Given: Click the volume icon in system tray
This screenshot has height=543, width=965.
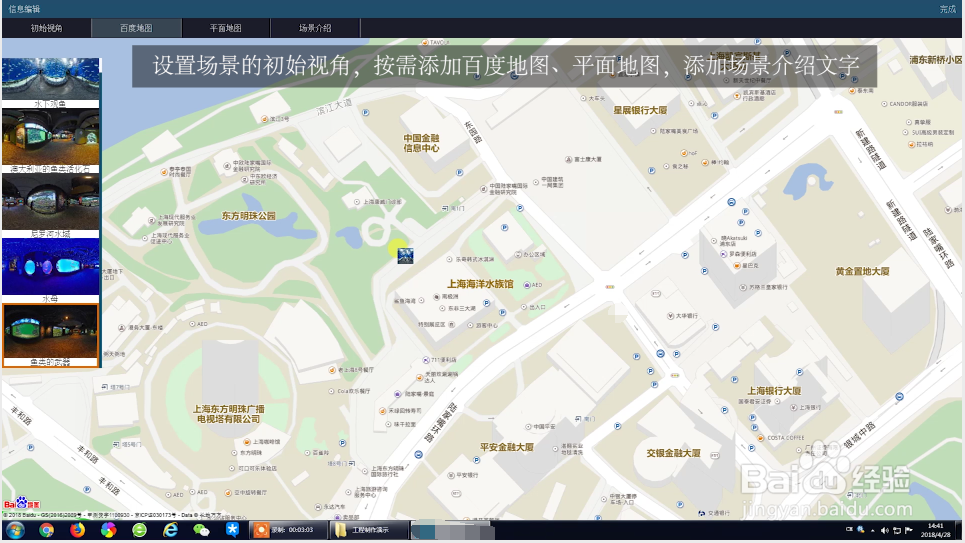Looking at the screenshot, I should (x=884, y=531).
